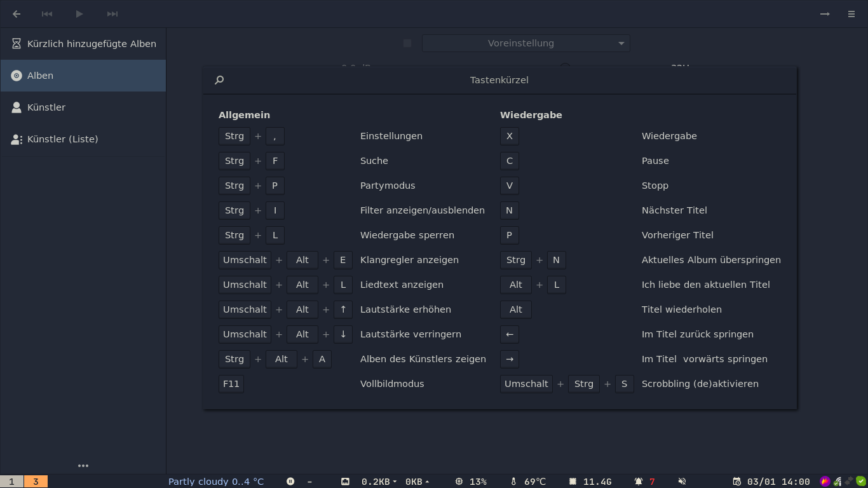Click the search icon in Tastenkürzel window

point(219,80)
